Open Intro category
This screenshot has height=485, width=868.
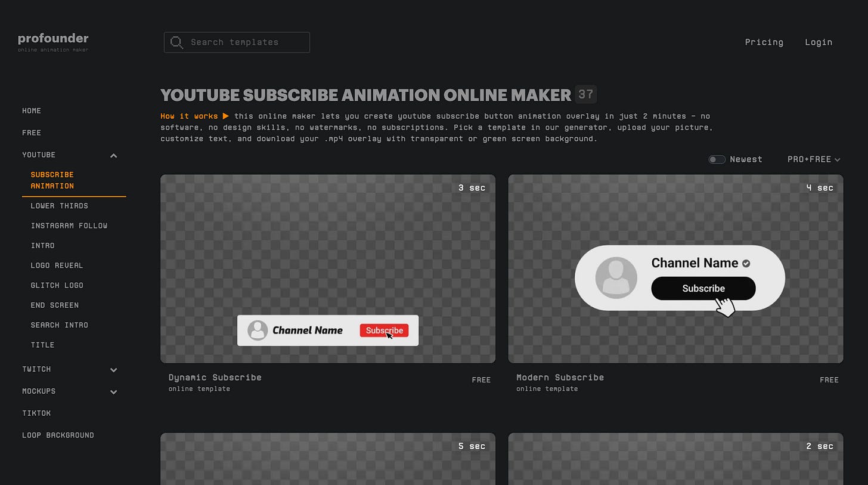point(42,246)
